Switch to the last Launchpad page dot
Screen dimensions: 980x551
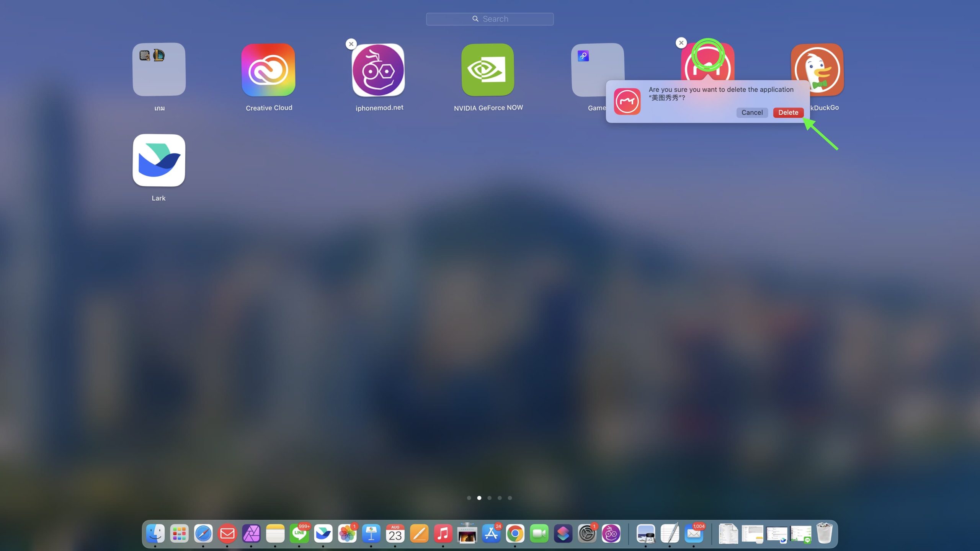point(510,498)
